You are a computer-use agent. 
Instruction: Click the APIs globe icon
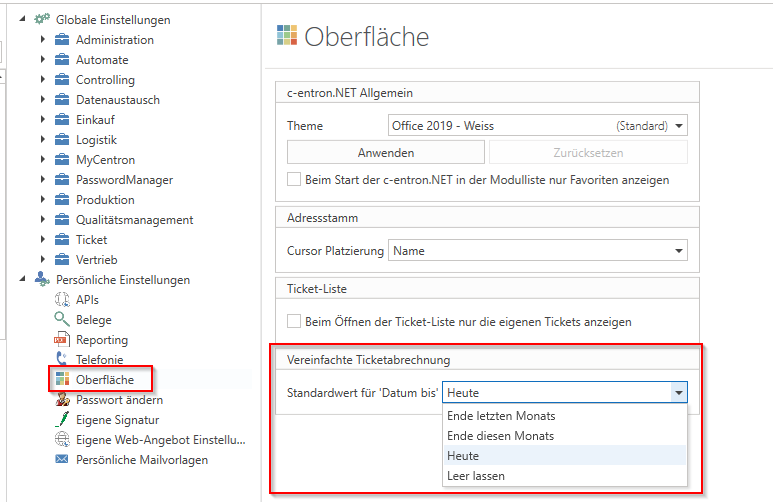(61, 300)
